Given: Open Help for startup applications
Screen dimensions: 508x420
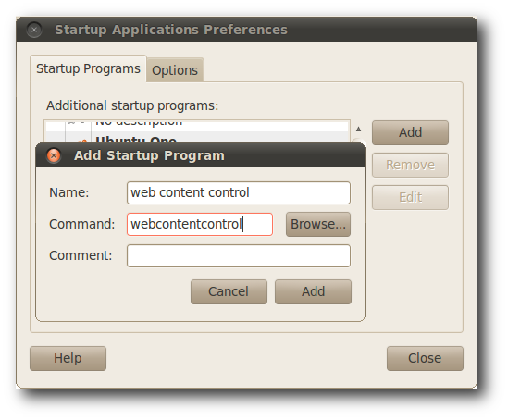Looking at the screenshot, I should (68, 358).
